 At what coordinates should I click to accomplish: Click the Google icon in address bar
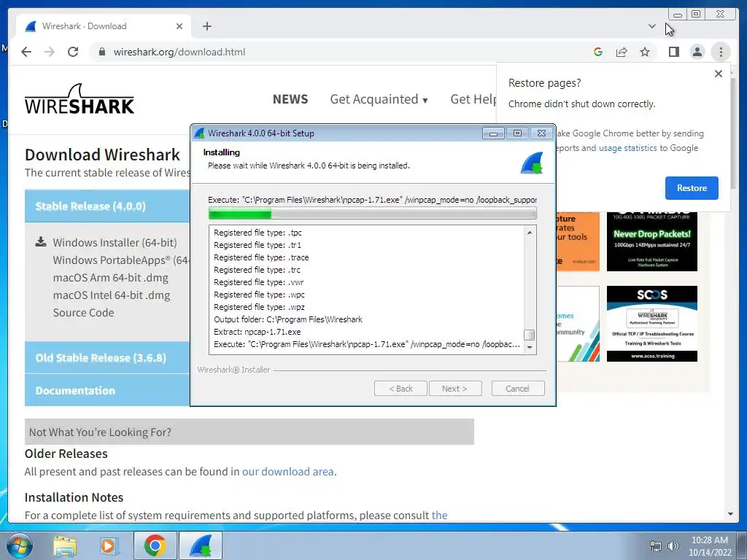click(598, 52)
